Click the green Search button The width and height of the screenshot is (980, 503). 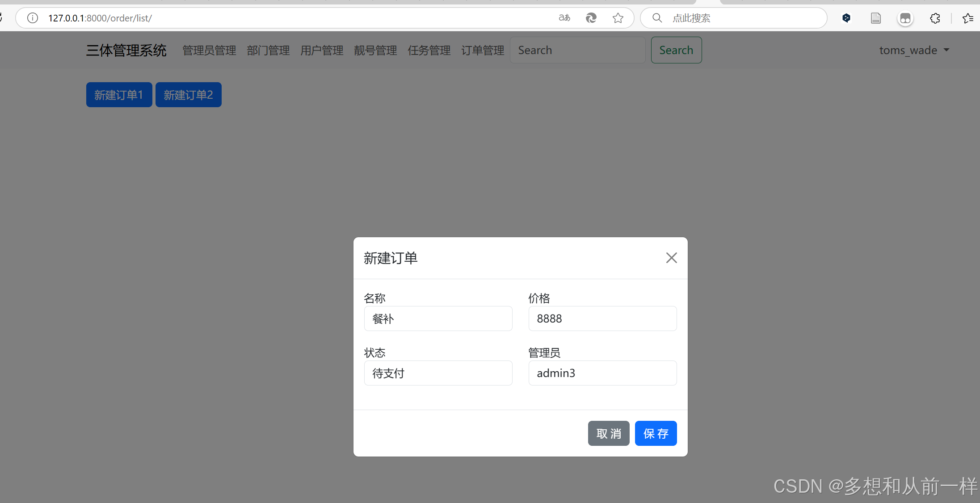(676, 50)
